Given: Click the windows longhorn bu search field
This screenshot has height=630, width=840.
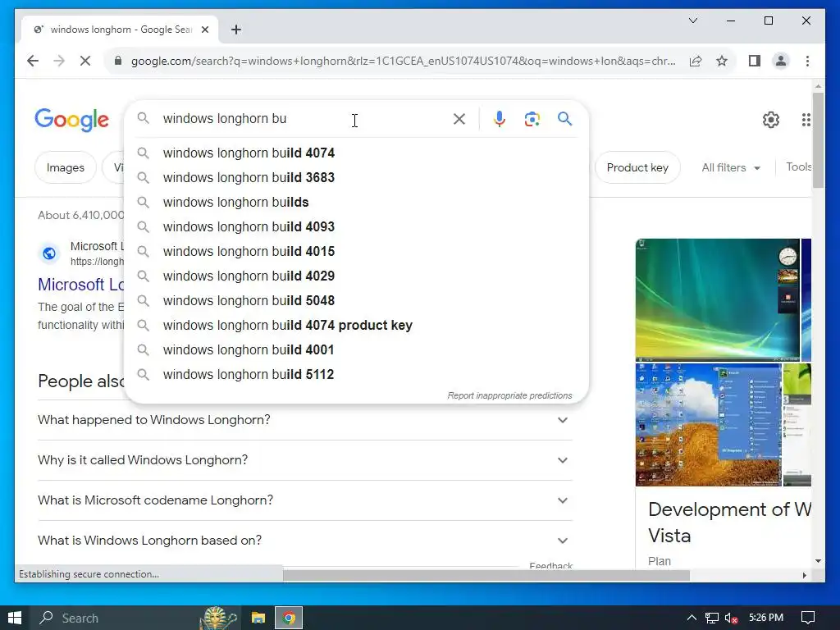Looking at the screenshot, I should tap(300, 118).
